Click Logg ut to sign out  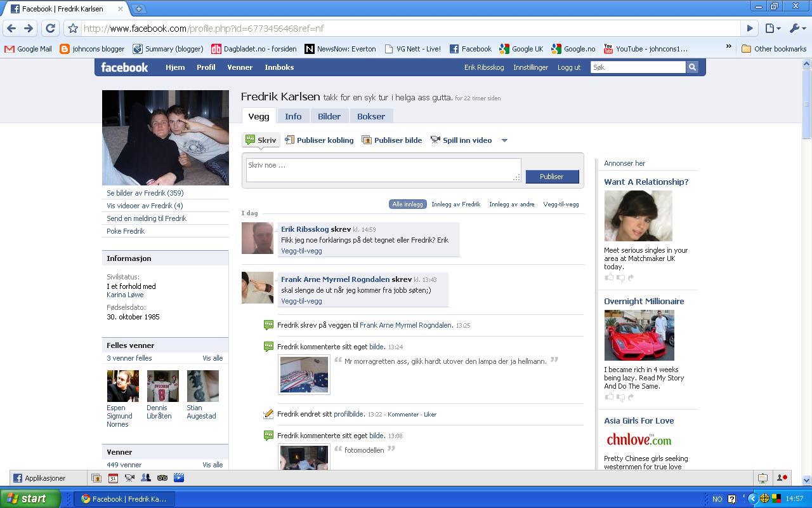(x=569, y=67)
